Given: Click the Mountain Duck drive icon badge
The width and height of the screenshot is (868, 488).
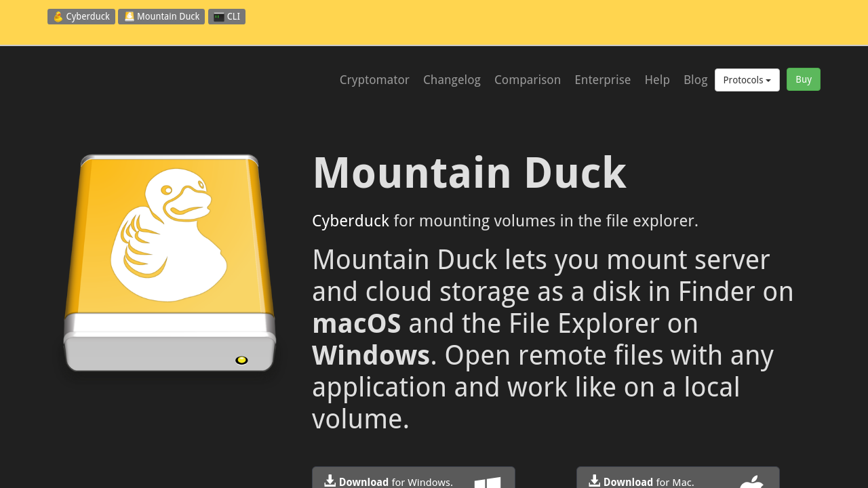Looking at the screenshot, I should pos(129,17).
